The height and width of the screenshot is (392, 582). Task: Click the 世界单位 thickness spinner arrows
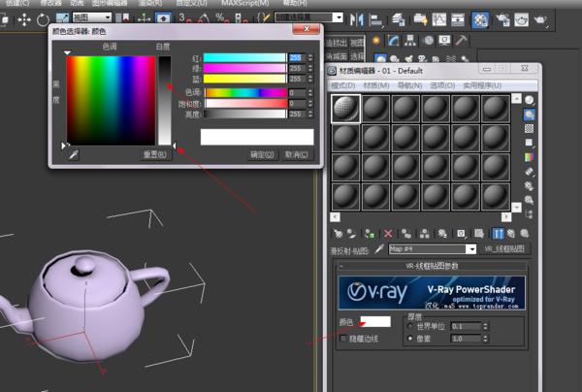pos(485,326)
